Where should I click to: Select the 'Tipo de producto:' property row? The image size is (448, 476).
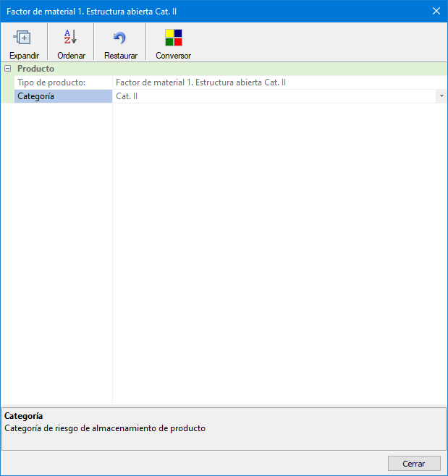click(x=51, y=82)
